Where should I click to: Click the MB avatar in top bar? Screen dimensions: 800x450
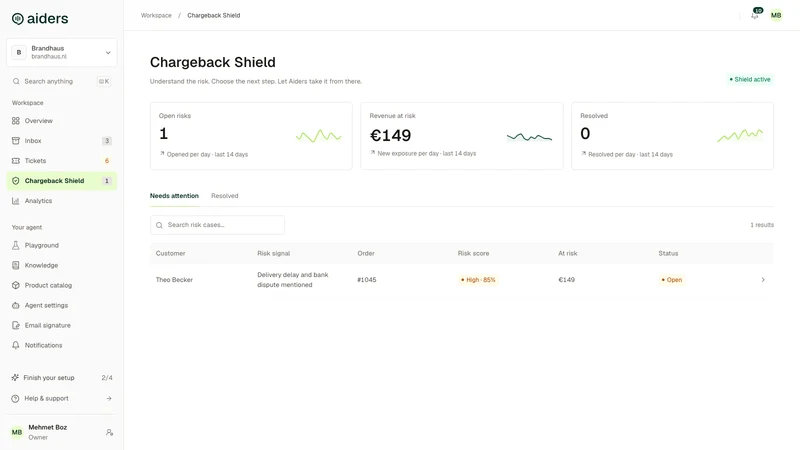(x=776, y=15)
